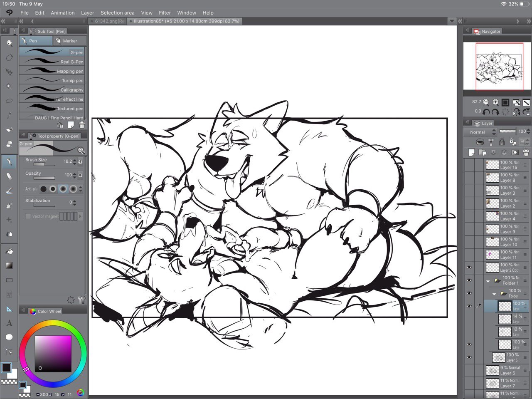Select the Ruler tool
Screen dimensions: 532x399
[x=9, y=309]
